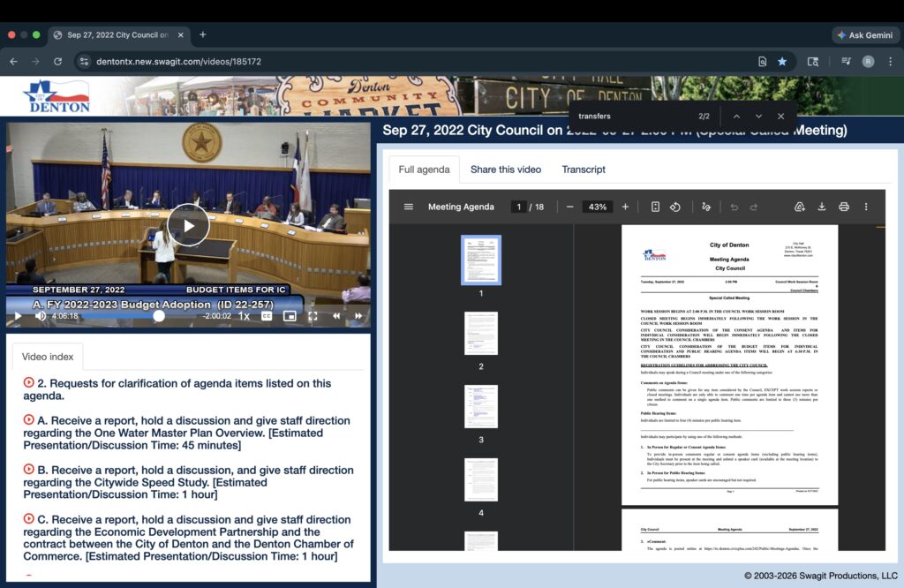Image resolution: width=904 pixels, height=588 pixels.
Task: Toggle closed captions on the video
Action: tap(267, 315)
